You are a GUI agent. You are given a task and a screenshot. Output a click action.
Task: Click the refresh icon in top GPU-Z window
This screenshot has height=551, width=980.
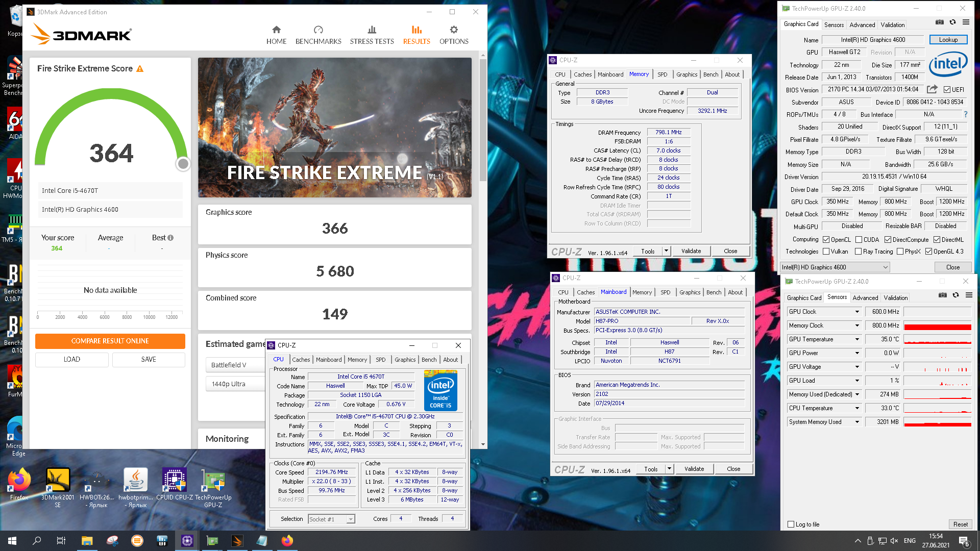point(952,22)
